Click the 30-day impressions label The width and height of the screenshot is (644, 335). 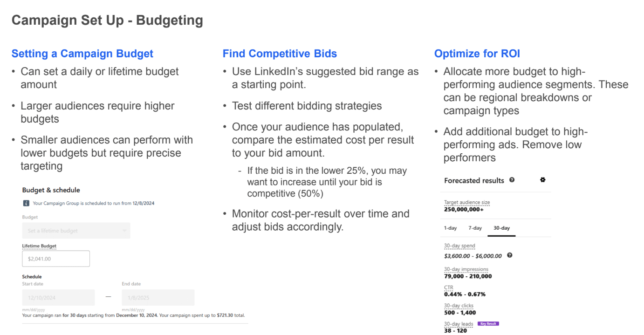466,269
